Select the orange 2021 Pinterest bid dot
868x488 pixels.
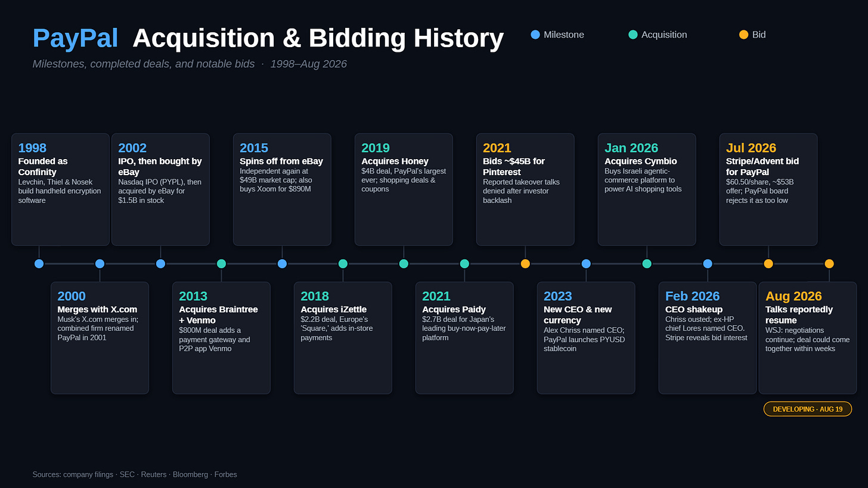click(525, 263)
